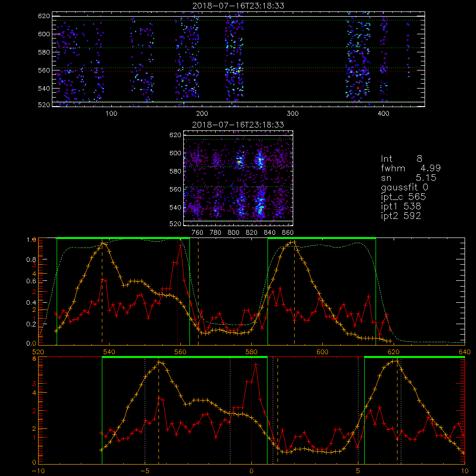The image size is (476, 476).
Task: Click x-axis label 860 under the middle image
Action: pos(288,233)
